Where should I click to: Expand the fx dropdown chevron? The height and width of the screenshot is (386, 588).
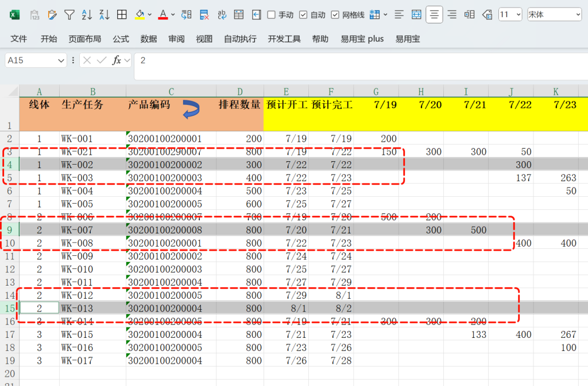[x=127, y=60]
